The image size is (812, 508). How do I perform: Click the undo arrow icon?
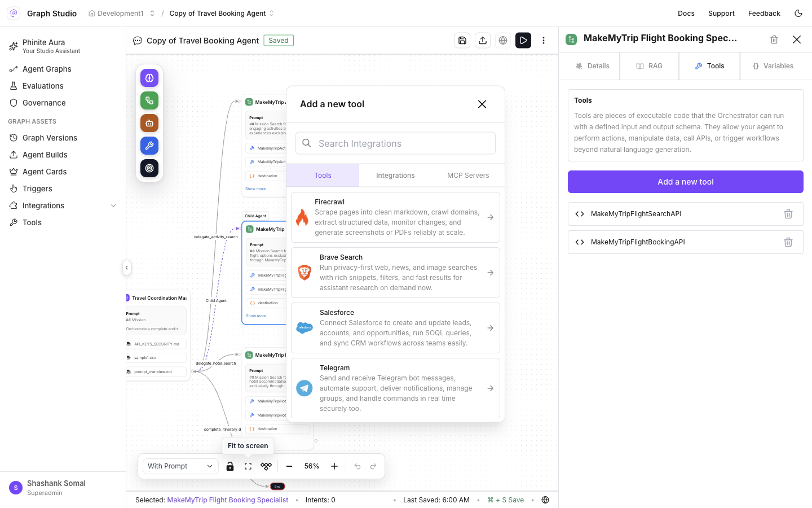coord(358,466)
